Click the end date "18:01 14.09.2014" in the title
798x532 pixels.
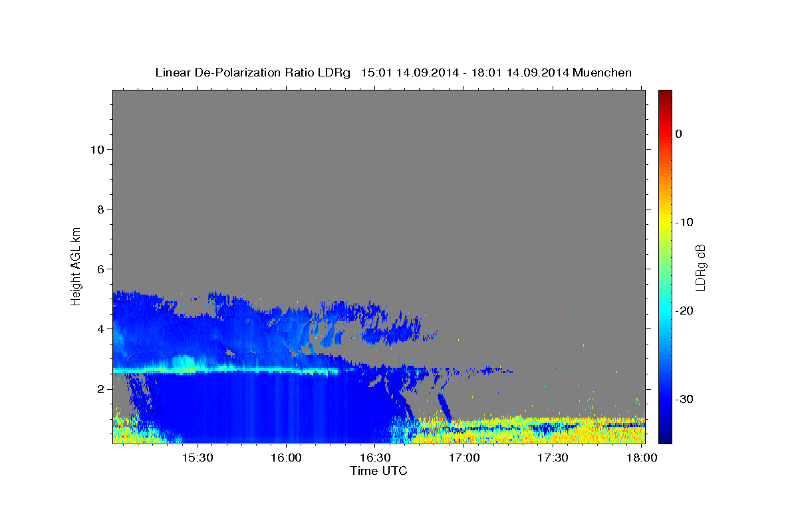519,72
